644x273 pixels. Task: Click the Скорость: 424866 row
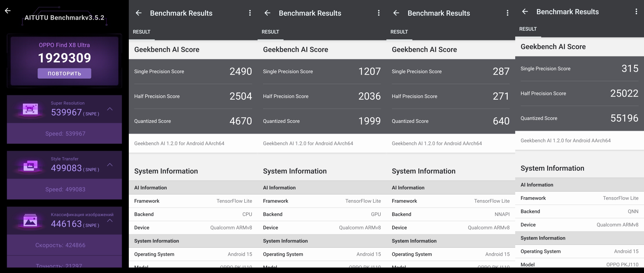[x=64, y=245]
